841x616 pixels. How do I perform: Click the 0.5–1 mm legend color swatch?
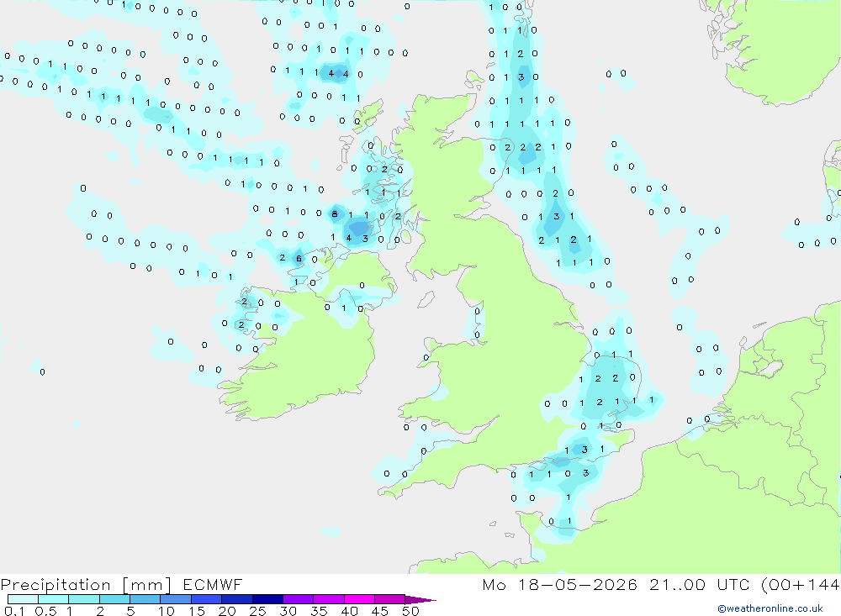(x=53, y=599)
